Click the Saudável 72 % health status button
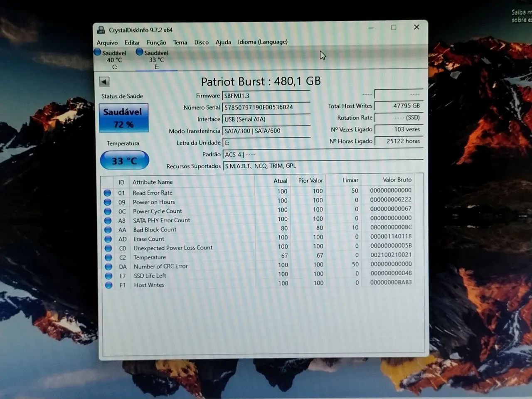Viewport: 532px width, 399px height. (x=123, y=118)
